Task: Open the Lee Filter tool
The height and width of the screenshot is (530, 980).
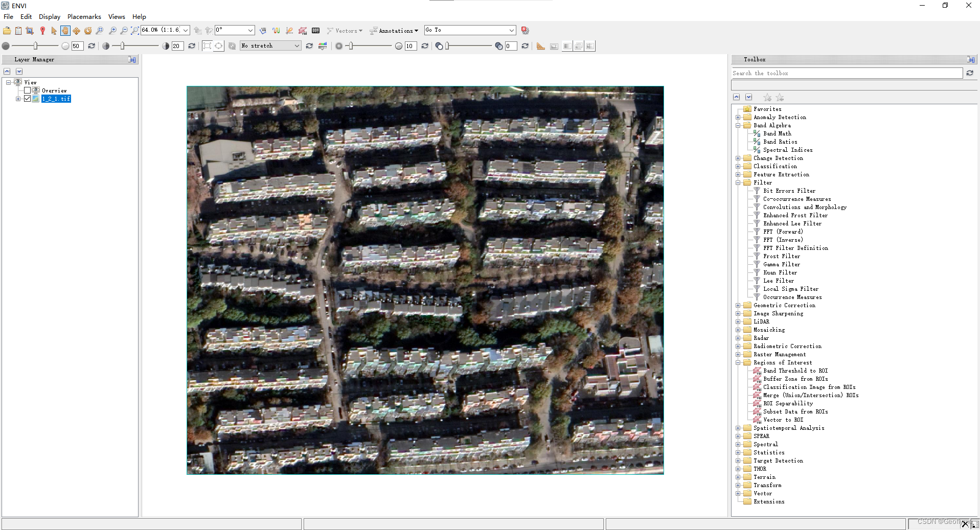Action: click(x=778, y=281)
